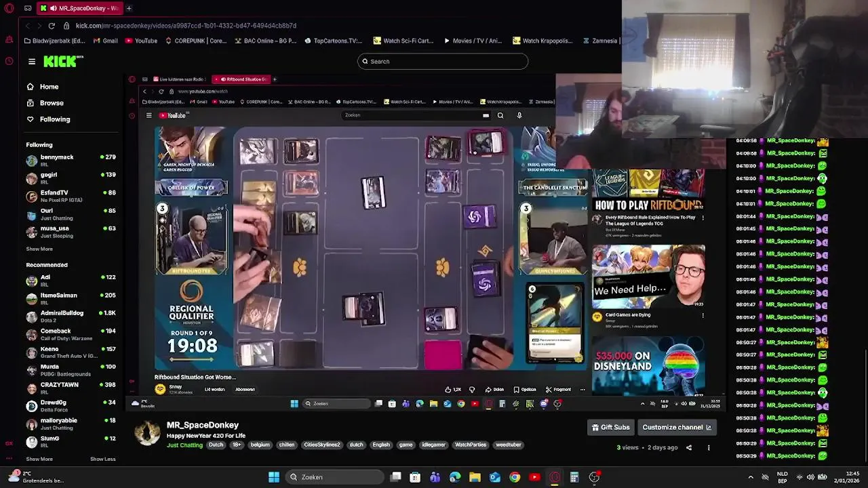This screenshot has width=868, height=488.
Task: Open the taskbar weather widget
Action: point(37,477)
